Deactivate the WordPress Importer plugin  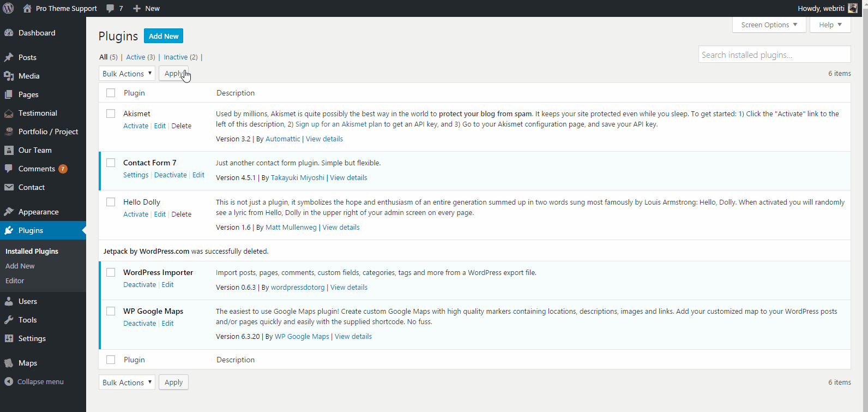coord(140,284)
